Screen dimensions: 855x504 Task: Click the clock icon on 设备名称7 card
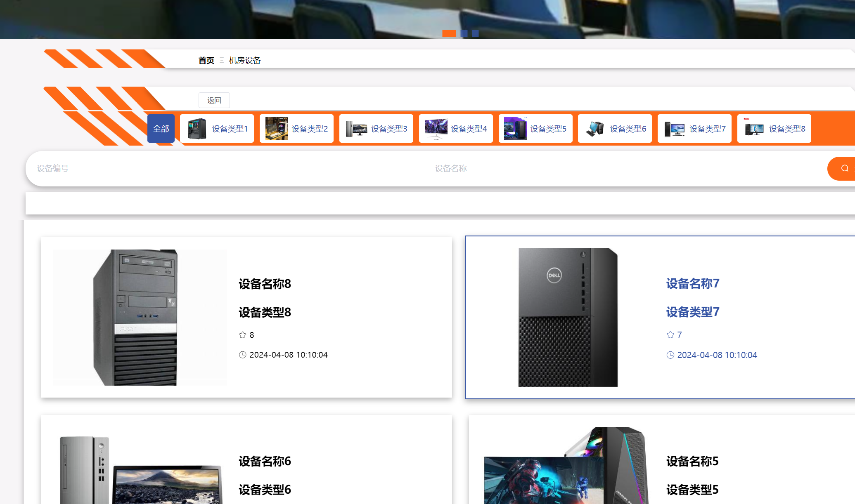(670, 355)
